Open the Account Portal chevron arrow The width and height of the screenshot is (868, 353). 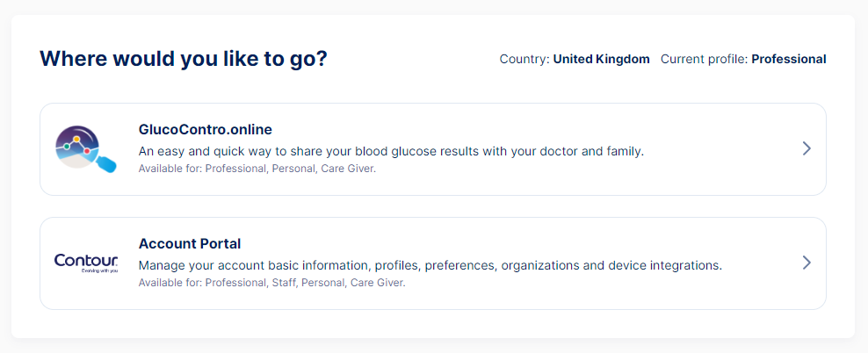[807, 263]
